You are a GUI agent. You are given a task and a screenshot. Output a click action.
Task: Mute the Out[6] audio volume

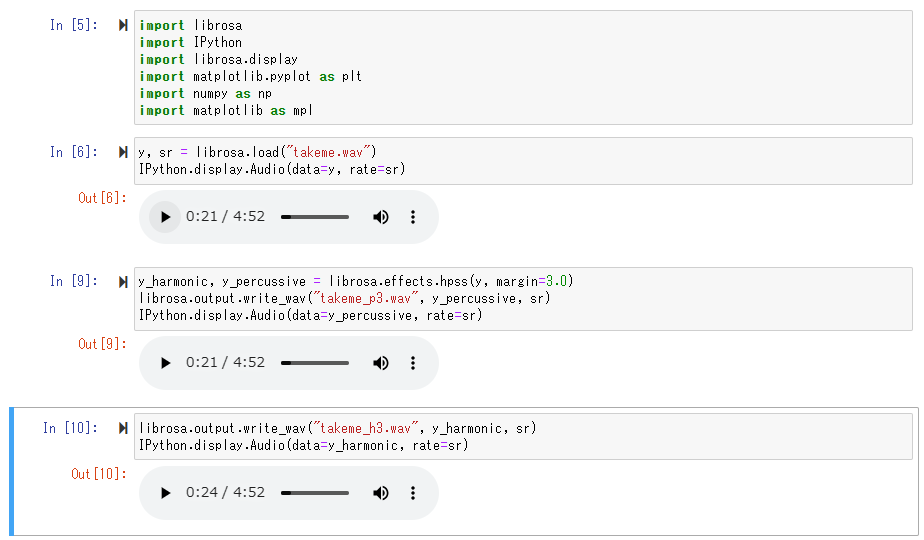pyautogui.click(x=381, y=217)
